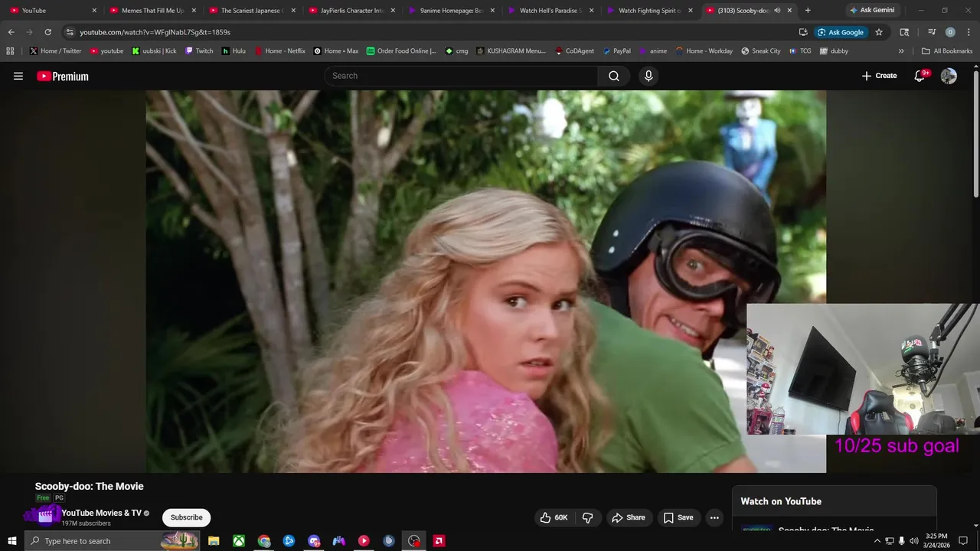Viewport: 980px width, 551px height.
Task: Open the PayPal bookmark
Action: point(616,51)
